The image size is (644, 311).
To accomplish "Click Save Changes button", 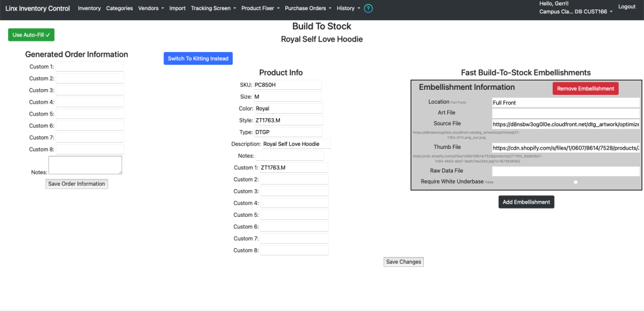I will pos(403,262).
